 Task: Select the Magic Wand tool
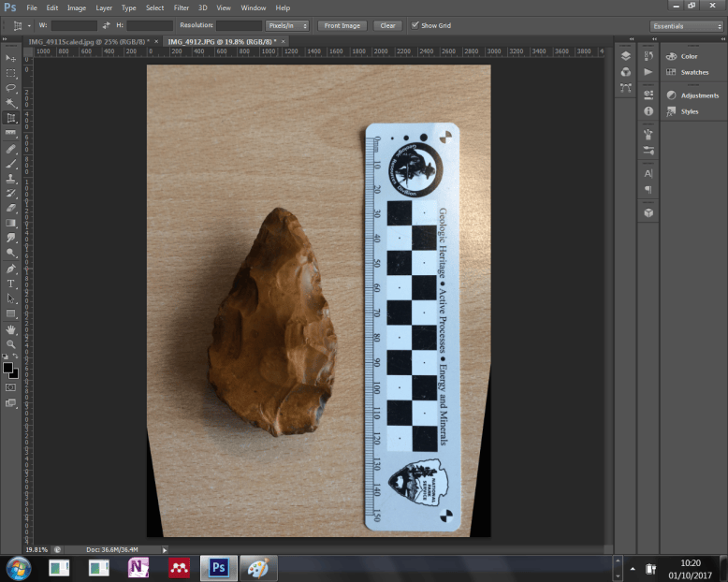[x=10, y=103]
